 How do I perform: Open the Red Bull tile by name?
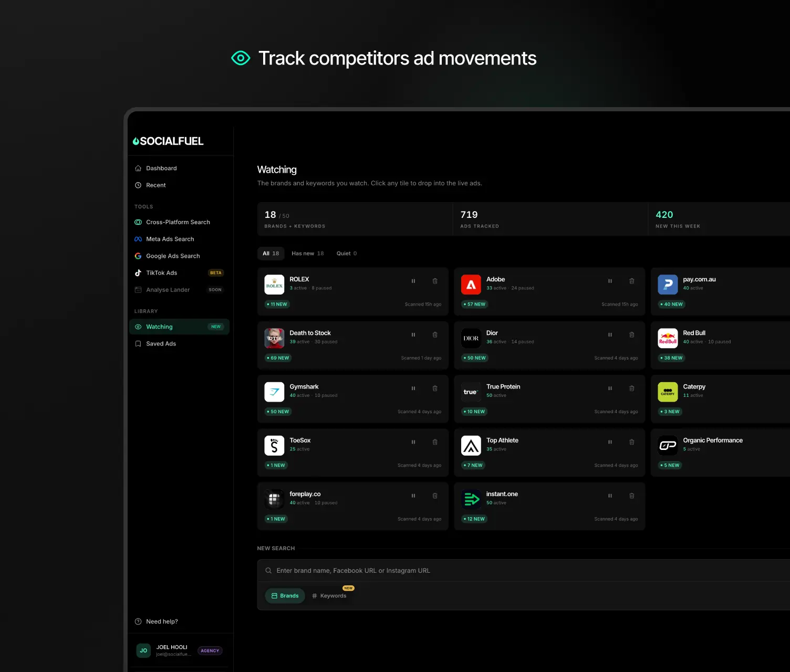click(694, 333)
